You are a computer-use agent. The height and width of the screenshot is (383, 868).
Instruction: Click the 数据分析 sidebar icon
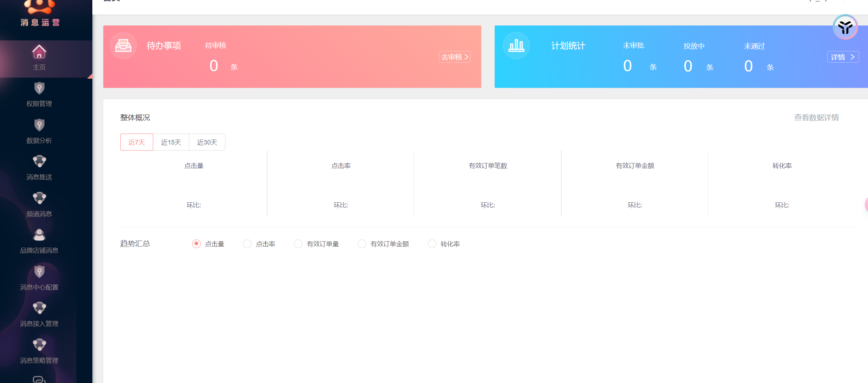[39, 125]
